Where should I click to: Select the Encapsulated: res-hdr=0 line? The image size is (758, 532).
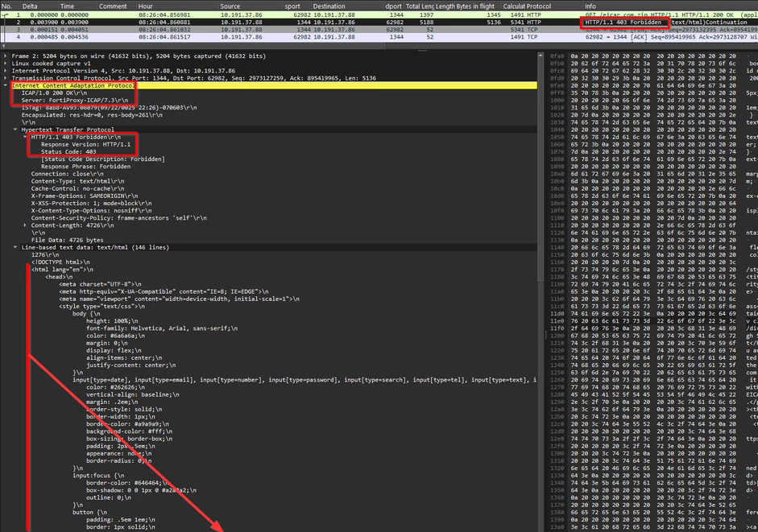92,115
